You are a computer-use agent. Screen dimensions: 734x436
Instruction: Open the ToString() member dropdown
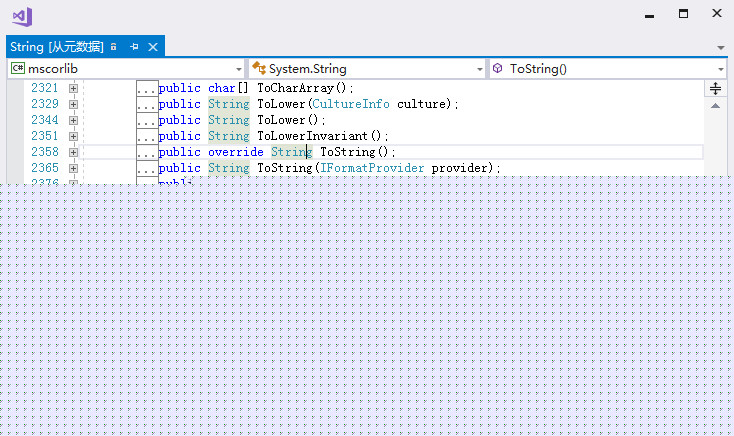point(607,69)
